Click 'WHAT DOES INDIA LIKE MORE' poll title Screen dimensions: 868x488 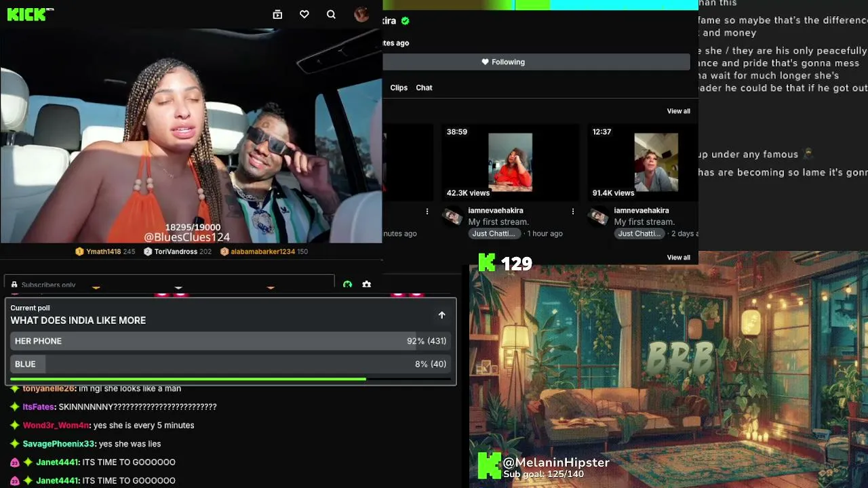point(78,321)
